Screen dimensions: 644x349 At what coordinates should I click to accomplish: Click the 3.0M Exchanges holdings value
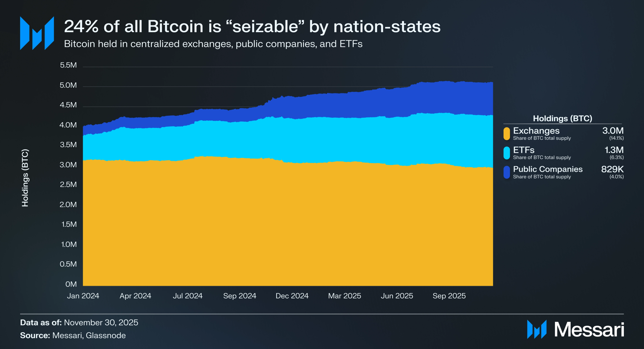pyautogui.click(x=612, y=131)
